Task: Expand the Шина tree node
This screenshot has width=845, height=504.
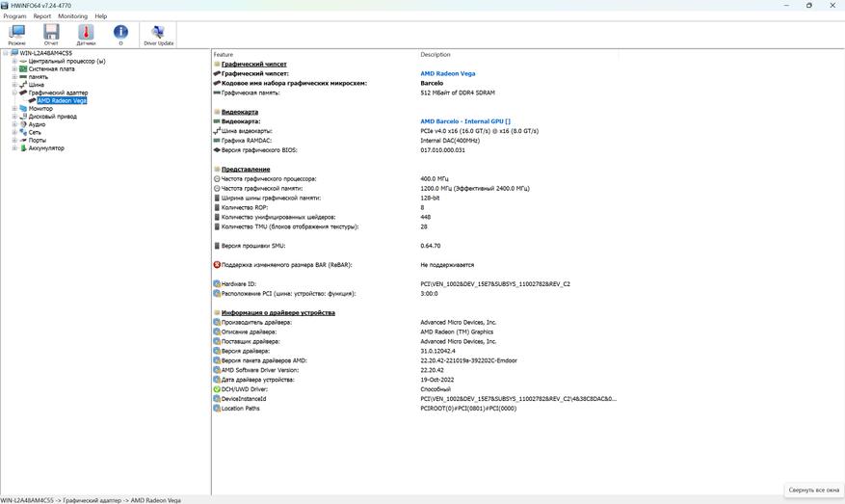Action: (x=14, y=85)
